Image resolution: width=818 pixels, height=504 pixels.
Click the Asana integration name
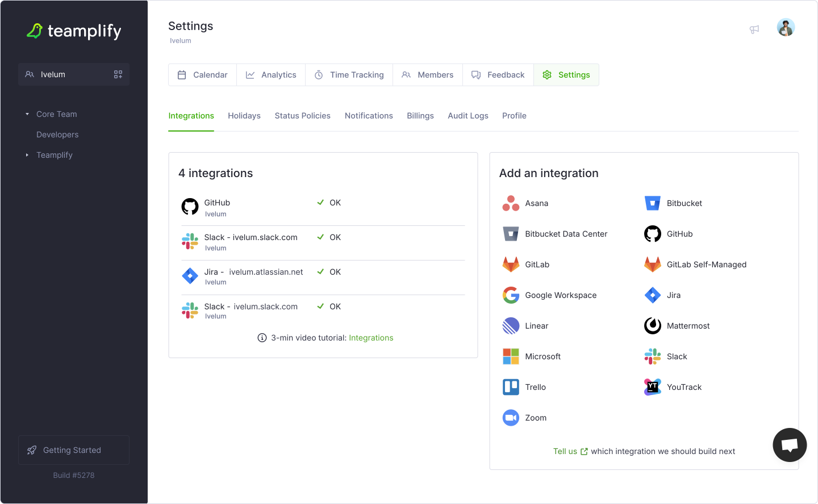537,203
